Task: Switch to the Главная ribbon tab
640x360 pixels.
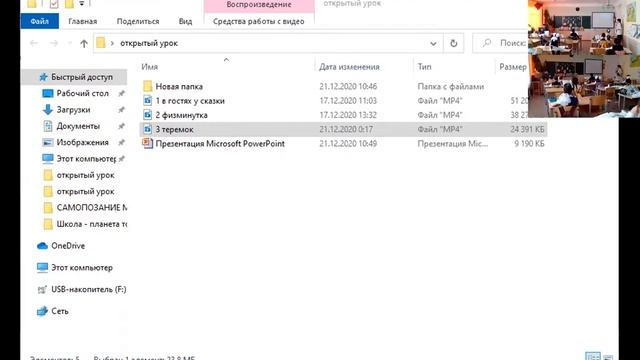Action: 82,21
